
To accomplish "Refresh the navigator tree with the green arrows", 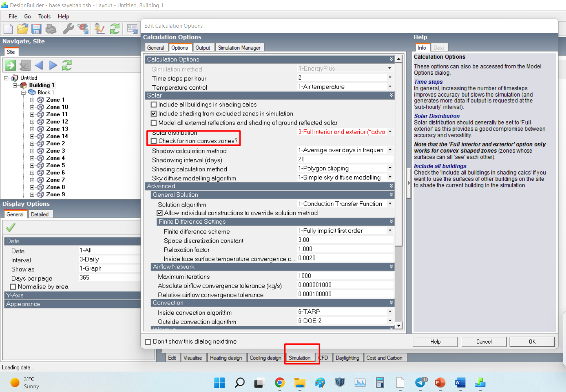I will click(67, 65).
